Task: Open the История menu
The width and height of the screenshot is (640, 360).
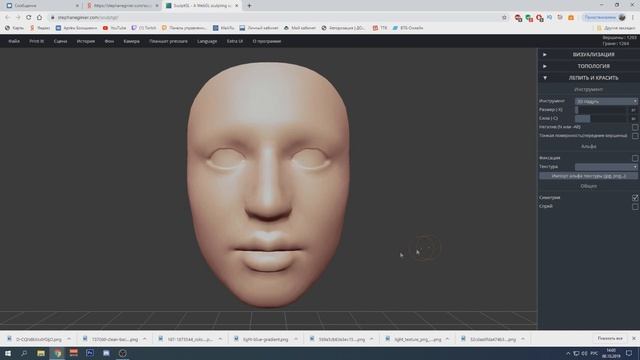Action: tap(86, 41)
